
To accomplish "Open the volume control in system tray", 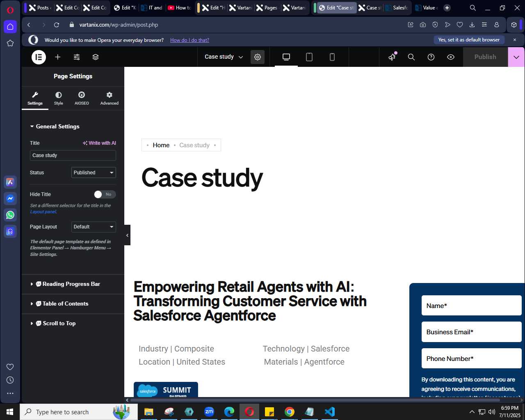I will [492, 412].
